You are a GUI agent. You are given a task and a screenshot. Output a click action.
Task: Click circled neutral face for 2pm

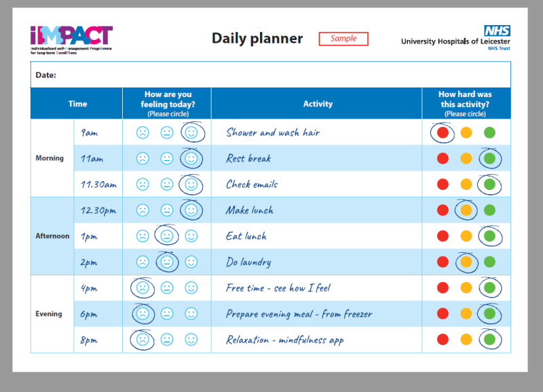coord(166,262)
